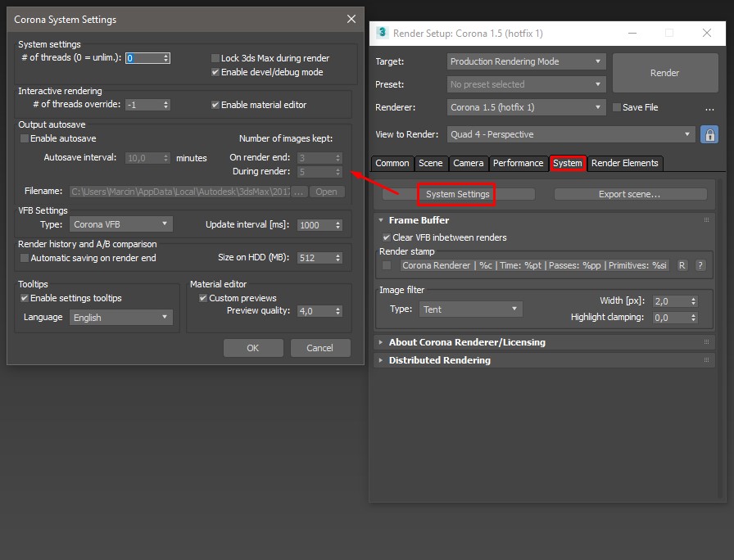The image size is (734, 560).
Task: Click the number of threads input field
Action: tap(144, 58)
